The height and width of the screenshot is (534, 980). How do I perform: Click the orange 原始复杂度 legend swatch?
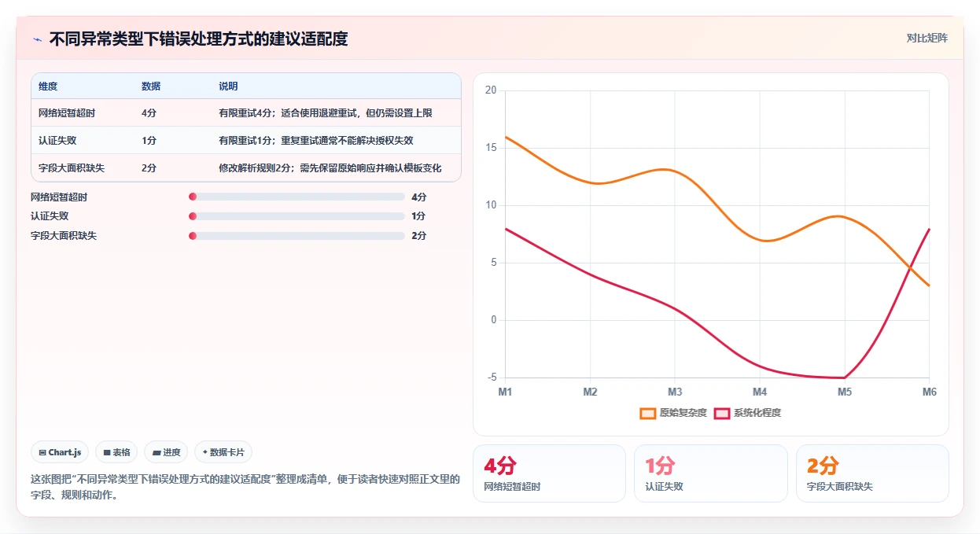point(648,413)
